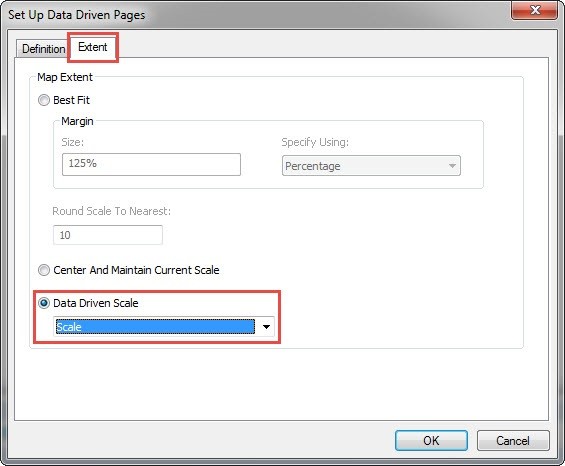The image size is (565, 466).
Task: Click the margin Size field showing 125%
Action: pyautogui.click(x=151, y=164)
